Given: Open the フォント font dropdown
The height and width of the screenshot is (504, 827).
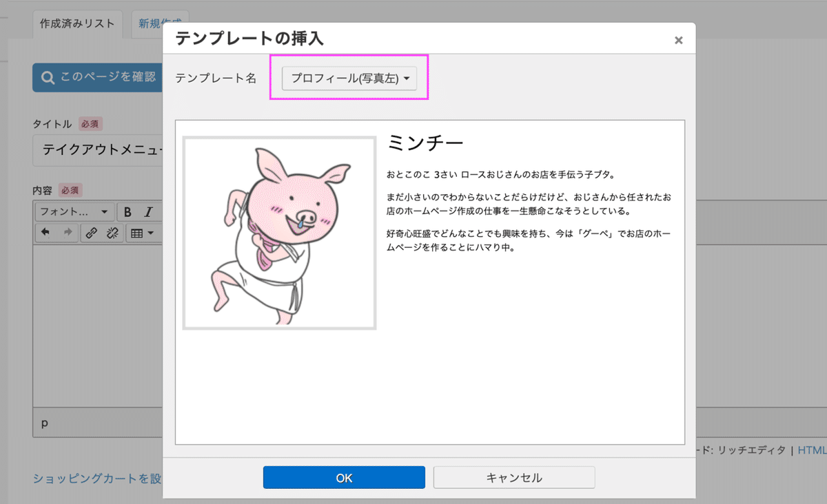Looking at the screenshot, I should pyautogui.click(x=74, y=211).
